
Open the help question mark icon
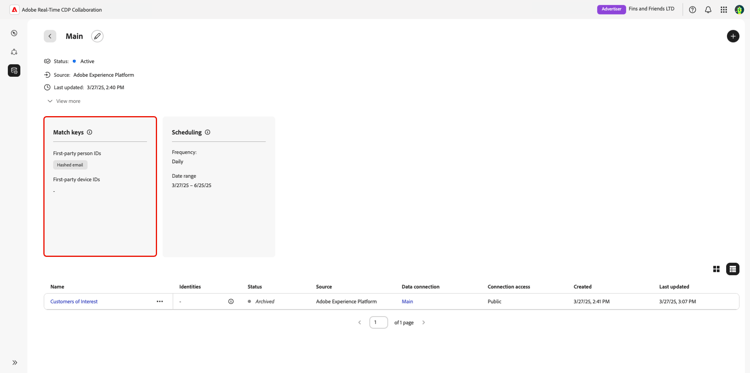[x=692, y=10]
